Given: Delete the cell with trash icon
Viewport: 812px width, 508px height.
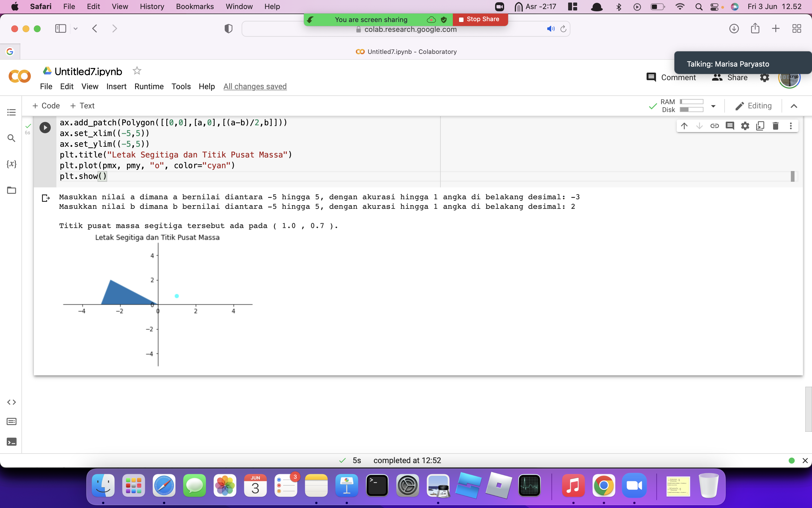Looking at the screenshot, I should [775, 126].
